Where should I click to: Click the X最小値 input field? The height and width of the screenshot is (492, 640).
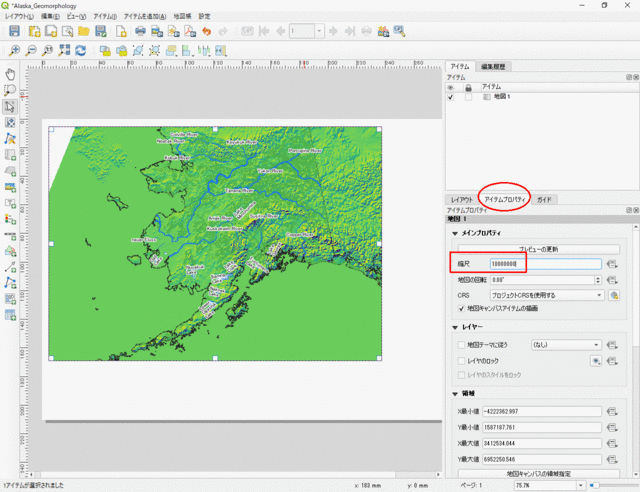(x=542, y=412)
